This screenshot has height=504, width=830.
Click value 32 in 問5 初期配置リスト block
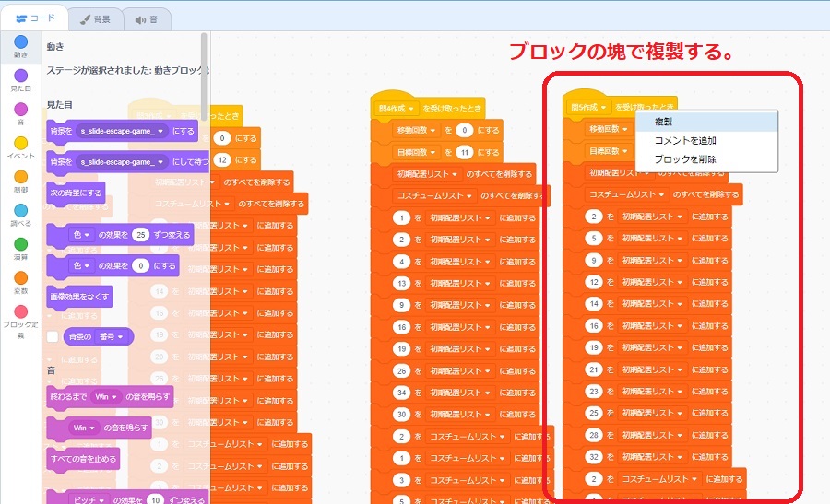pyautogui.click(x=593, y=457)
